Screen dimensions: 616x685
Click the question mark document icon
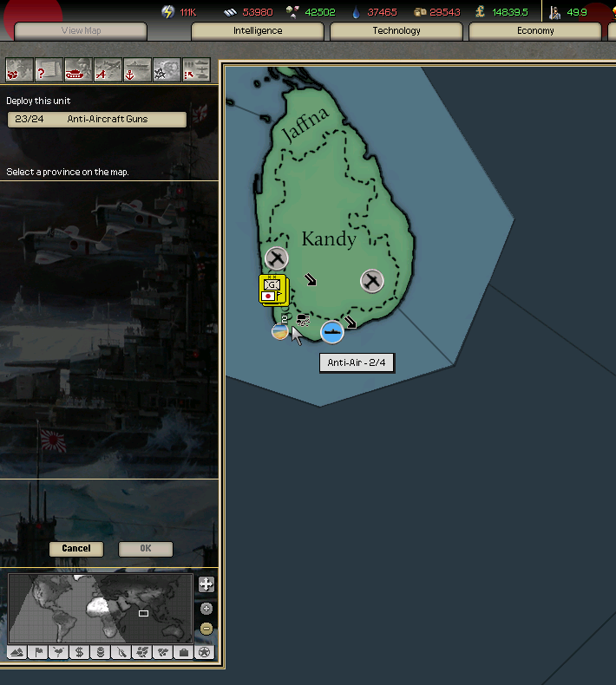click(x=49, y=69)
